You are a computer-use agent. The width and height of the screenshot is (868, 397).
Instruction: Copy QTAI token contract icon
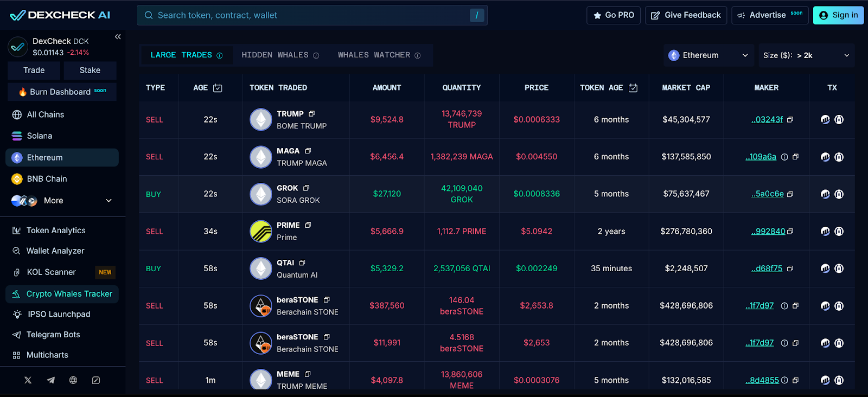click(x=302, y=262)
